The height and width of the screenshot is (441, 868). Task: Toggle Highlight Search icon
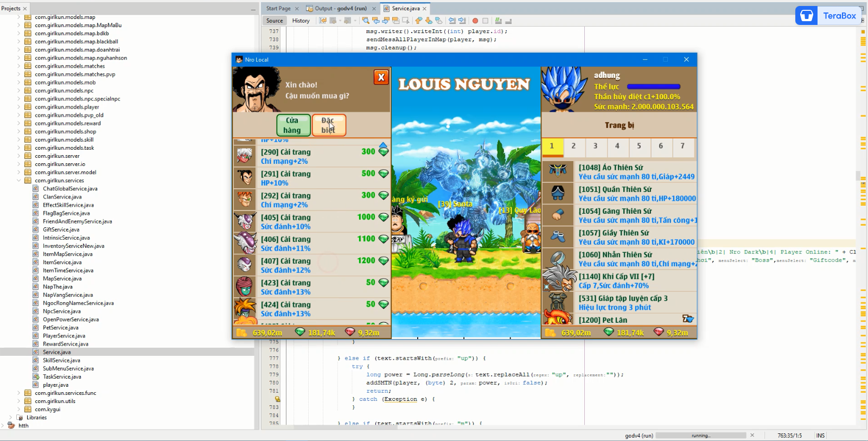(396, 21)
